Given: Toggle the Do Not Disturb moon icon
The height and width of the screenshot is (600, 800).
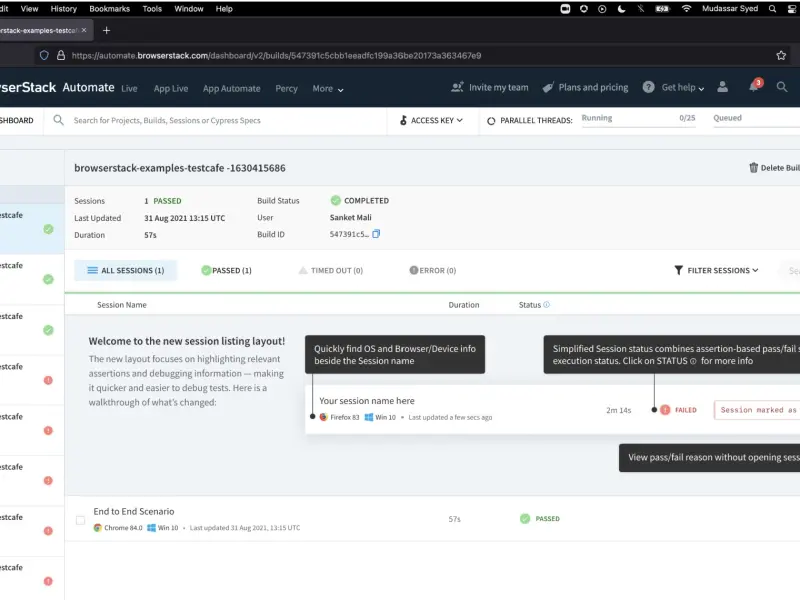Looking at the screenshot, I should (x=621, y=9).
